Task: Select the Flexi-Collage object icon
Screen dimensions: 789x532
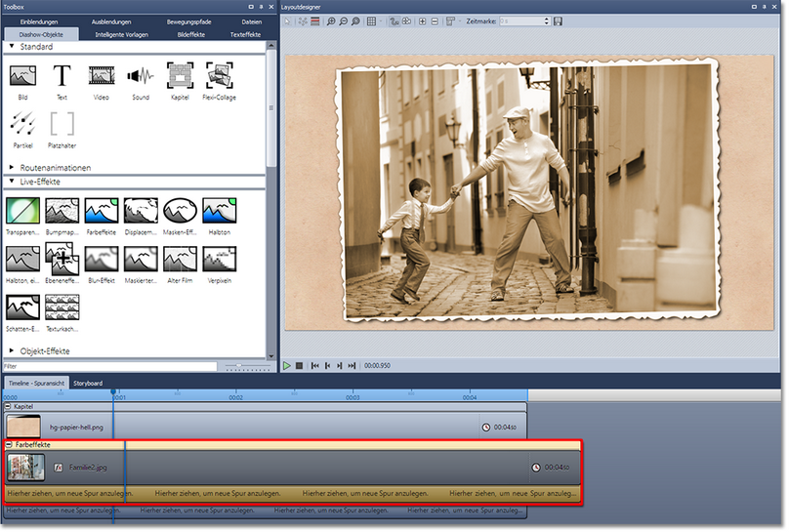Action: click(219, 76)
